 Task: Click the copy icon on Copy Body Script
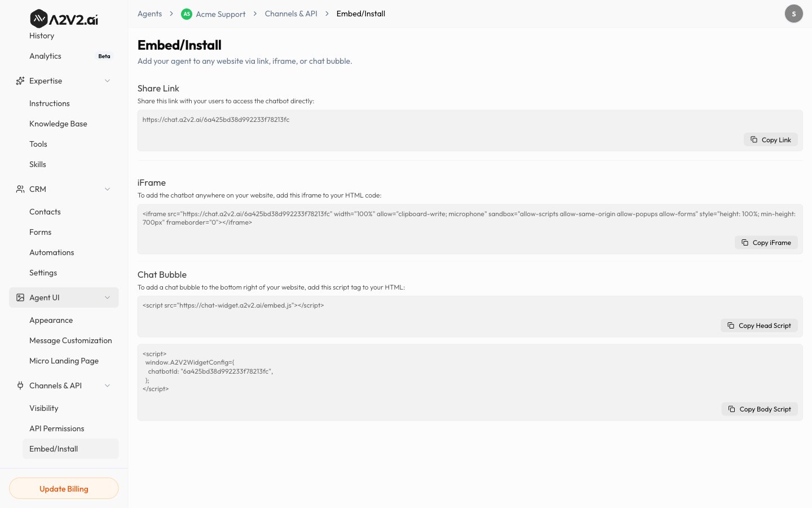click(732, 409)
